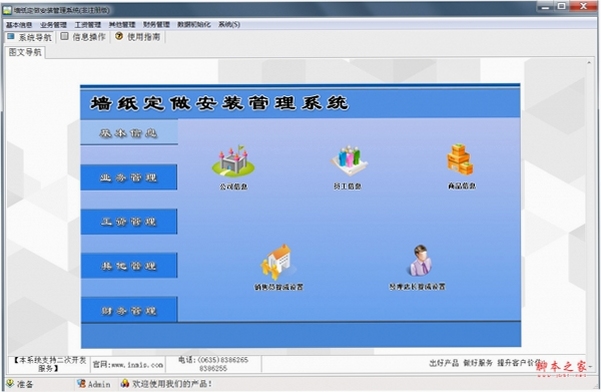This screenshot has width=601, height=392.
Task: Open the 销售员提成设置 house icon
Action: [278, 262]
